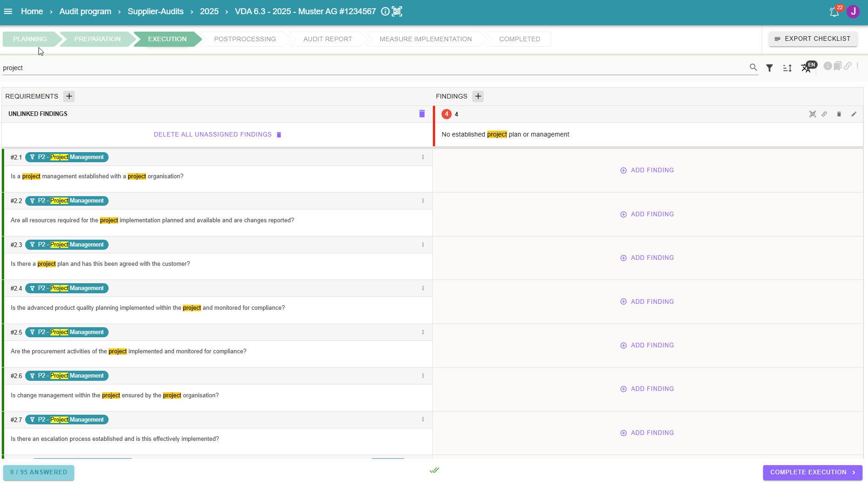Go to the Audit Report step
The height and width of the screenshot is (483, 868).
(328, 39)
